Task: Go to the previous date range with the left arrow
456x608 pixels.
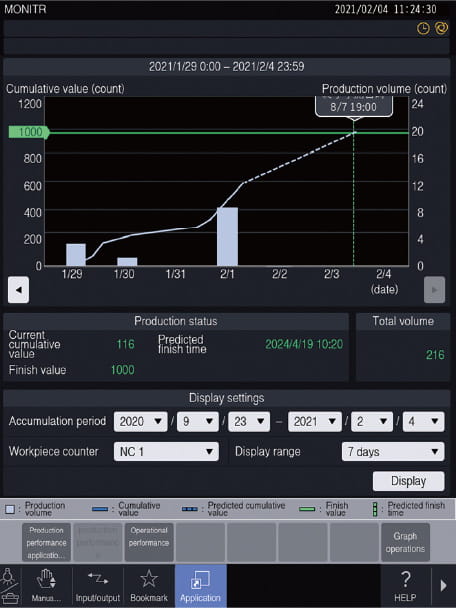Action: click(18, 290)
